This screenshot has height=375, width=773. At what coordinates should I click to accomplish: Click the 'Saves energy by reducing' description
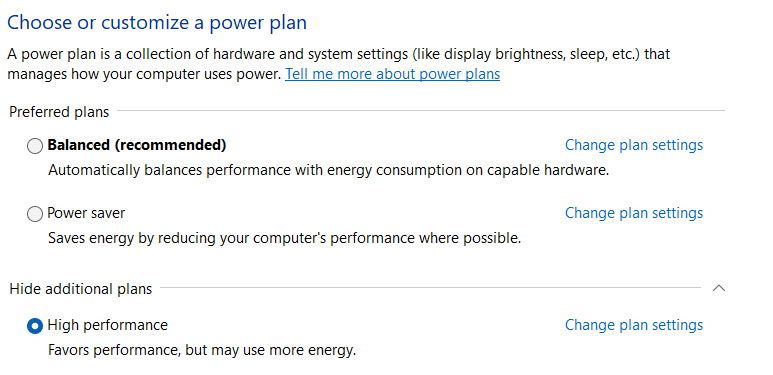(284, 239)
